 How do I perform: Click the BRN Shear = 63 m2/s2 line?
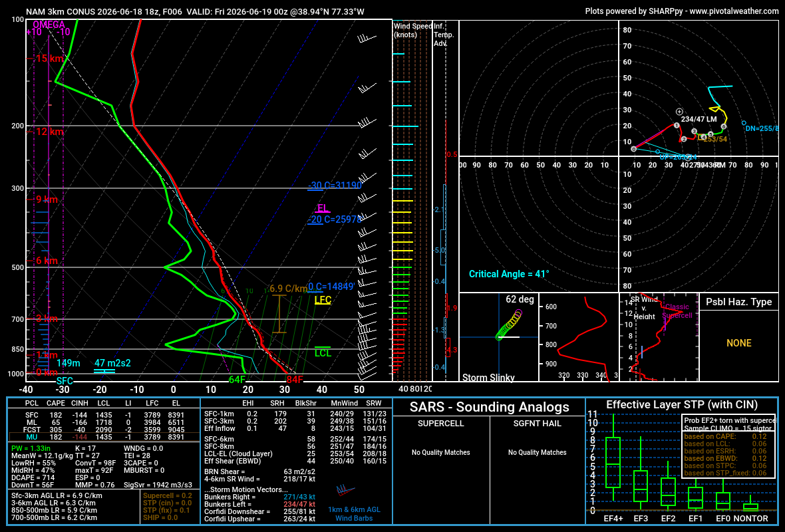tap(260, 472)
